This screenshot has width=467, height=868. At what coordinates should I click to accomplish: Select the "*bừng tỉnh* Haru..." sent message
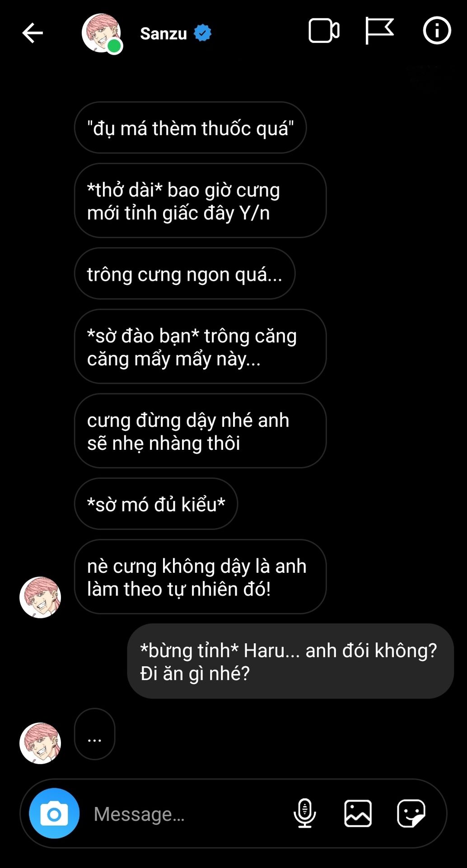290,661
